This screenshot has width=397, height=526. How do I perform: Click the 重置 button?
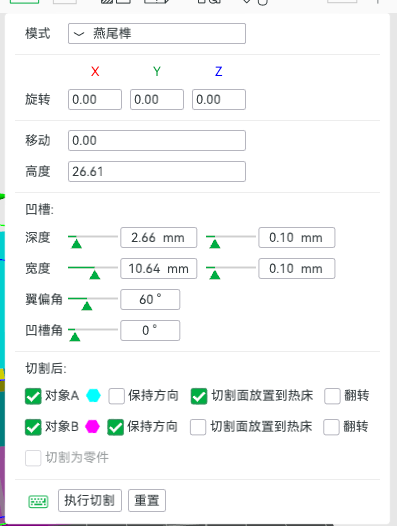147,501
